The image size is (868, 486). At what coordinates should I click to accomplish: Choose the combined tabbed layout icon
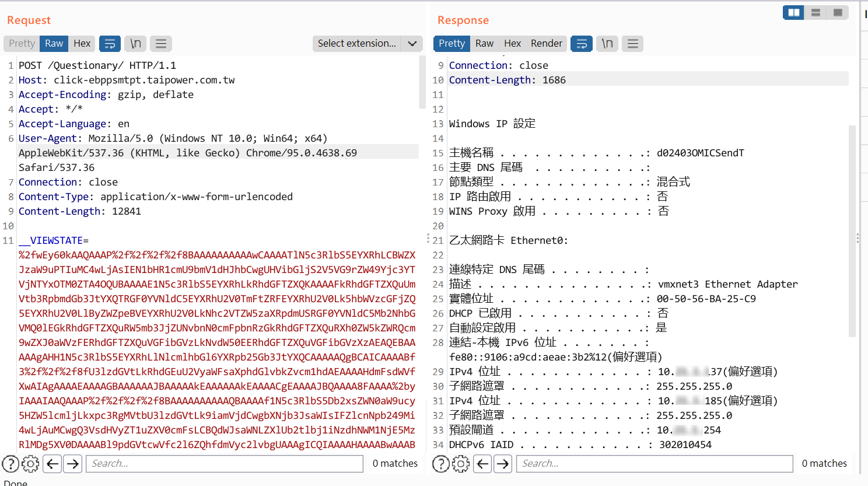(838, 12)
